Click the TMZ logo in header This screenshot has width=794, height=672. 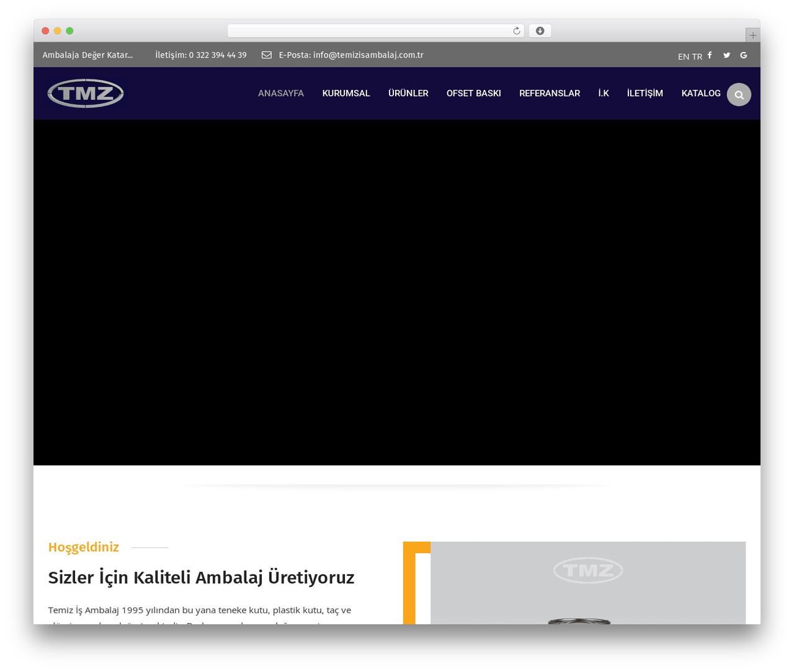click(86, 94)
